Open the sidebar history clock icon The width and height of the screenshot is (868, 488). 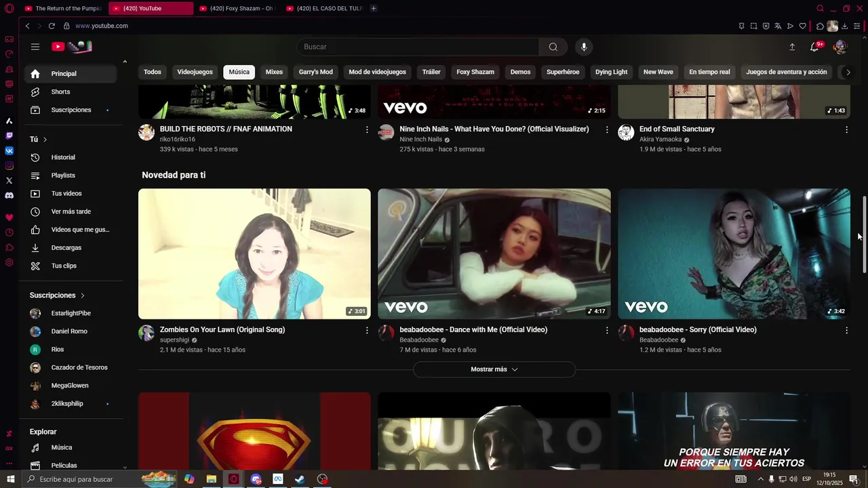click(9, 232)
